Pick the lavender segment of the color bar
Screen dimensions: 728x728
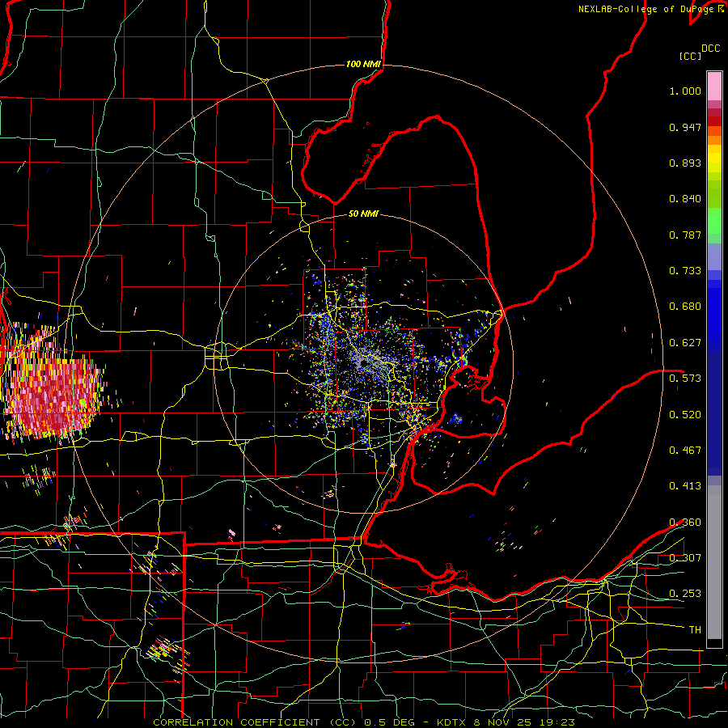[714, 256]
